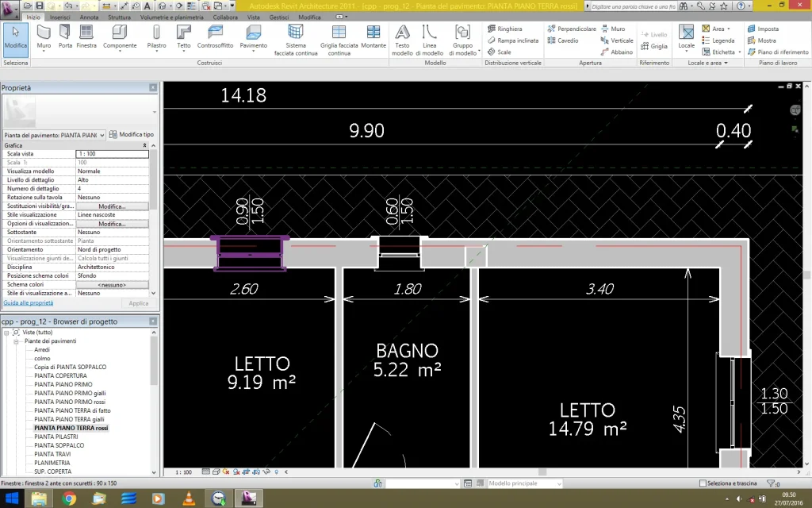Switch to the Vista ribbon tab

click(253, 17)
